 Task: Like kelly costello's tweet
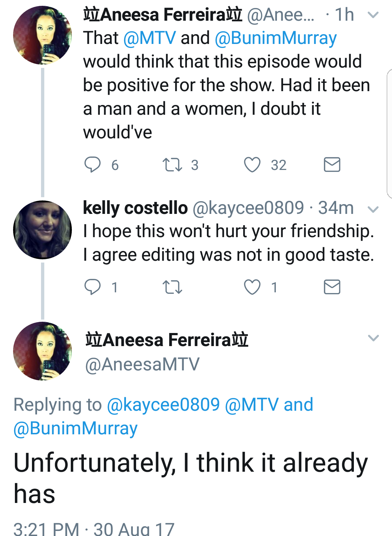tap(252, 287)
